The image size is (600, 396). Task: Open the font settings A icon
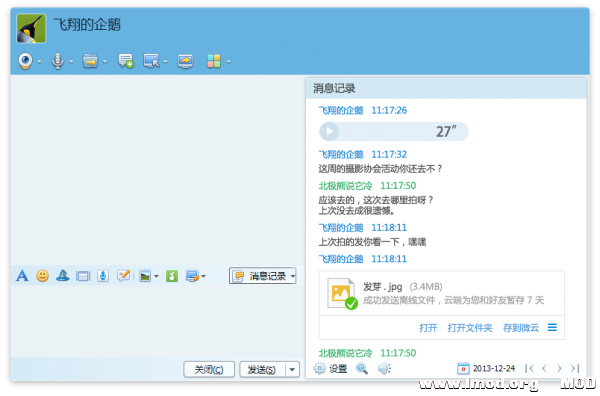tap(22, 276)
